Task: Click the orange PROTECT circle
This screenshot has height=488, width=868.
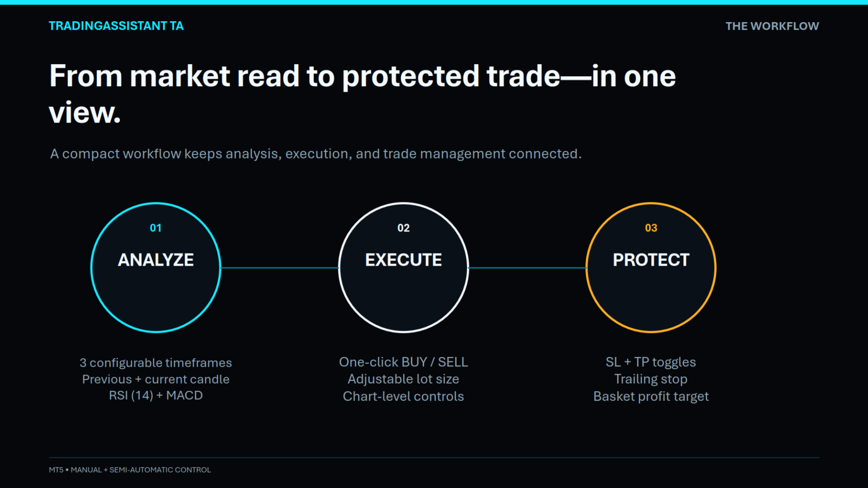Action: tap(651, 267)
